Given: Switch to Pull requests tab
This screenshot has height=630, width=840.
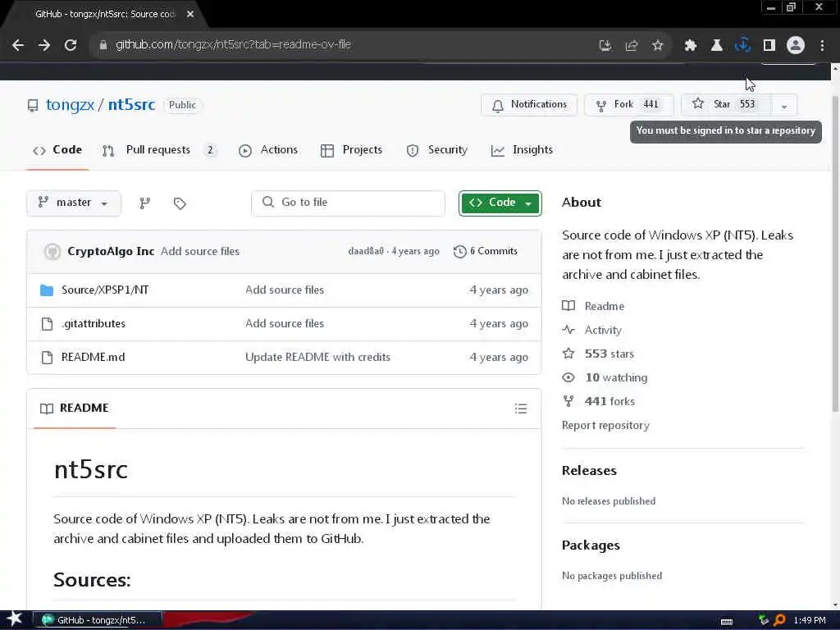Looking at the screenshot, I should click(x=159, y=150).
